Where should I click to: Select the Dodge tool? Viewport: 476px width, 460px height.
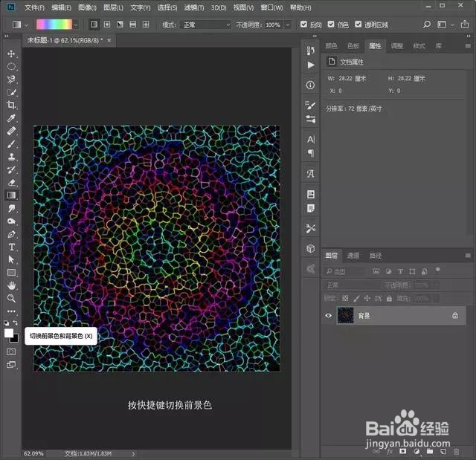click(11, 221)
